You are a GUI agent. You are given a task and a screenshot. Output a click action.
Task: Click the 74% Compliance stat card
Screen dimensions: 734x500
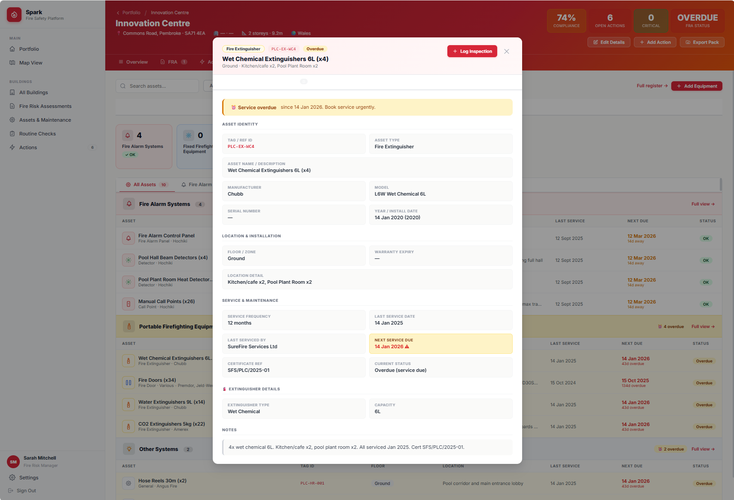(566, 21)
